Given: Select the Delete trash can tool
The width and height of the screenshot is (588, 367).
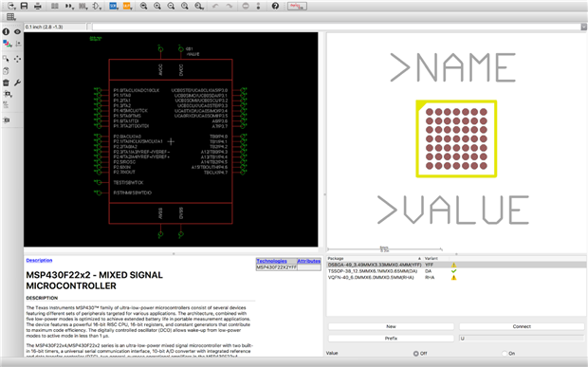Looking at the screenshot, I should click(x=6, y=83).
